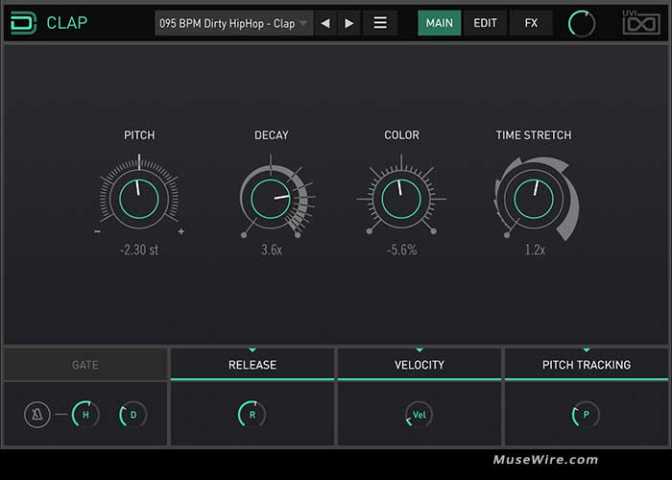The width and height of the screenshot is (672, 480).
Task: Go to the previous preset arrow
Action: click(x=326, y=23)
